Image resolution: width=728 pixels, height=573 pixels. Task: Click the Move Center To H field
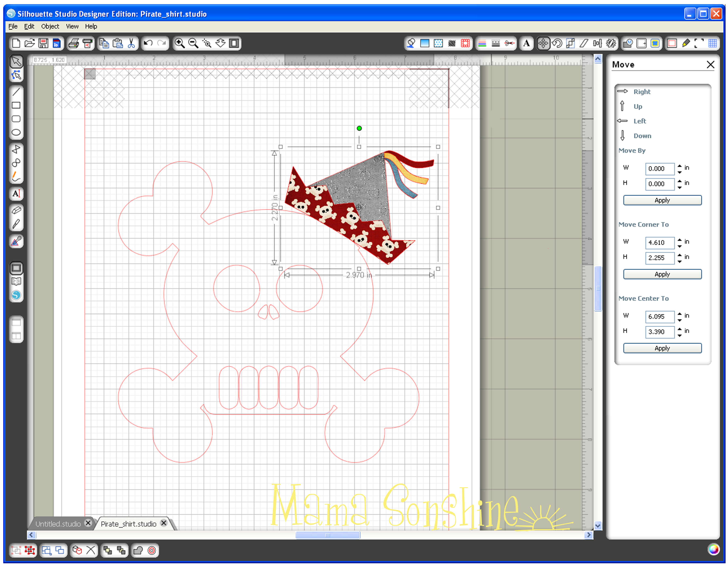(x=659, y=332)
